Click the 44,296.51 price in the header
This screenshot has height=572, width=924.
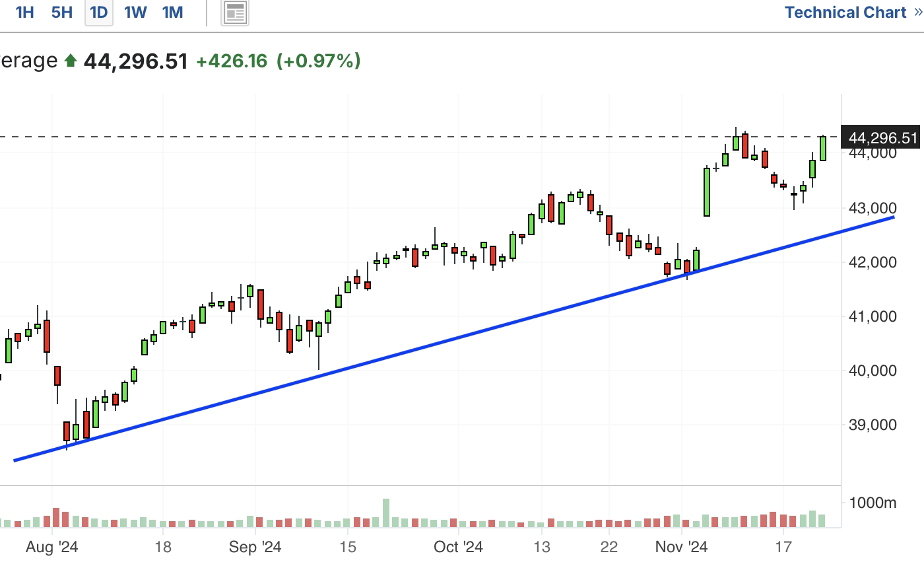pos(136,61)
